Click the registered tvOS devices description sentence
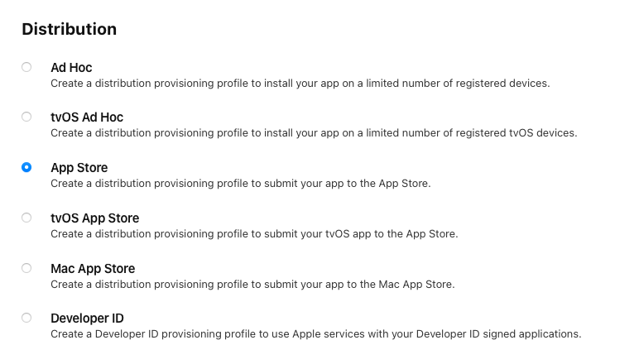The image size is (639, 364). click(314, 133)
